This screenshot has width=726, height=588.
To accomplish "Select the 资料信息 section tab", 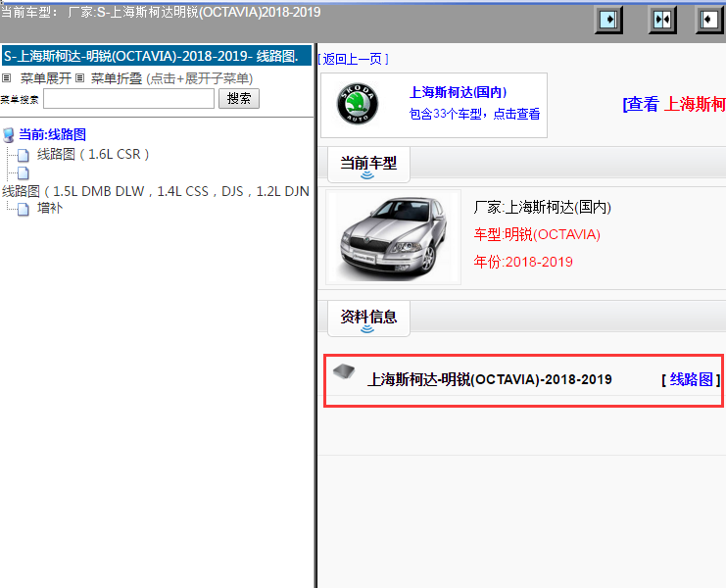I will tap(368, 318).
